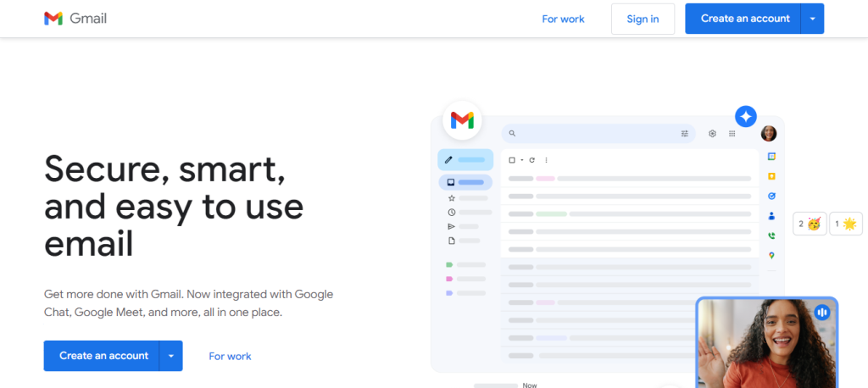Click the refresh icon in the mail toolbar
The height and width of the screenshot is (388, 868).
pyautogui.click(x=532, y=160)
